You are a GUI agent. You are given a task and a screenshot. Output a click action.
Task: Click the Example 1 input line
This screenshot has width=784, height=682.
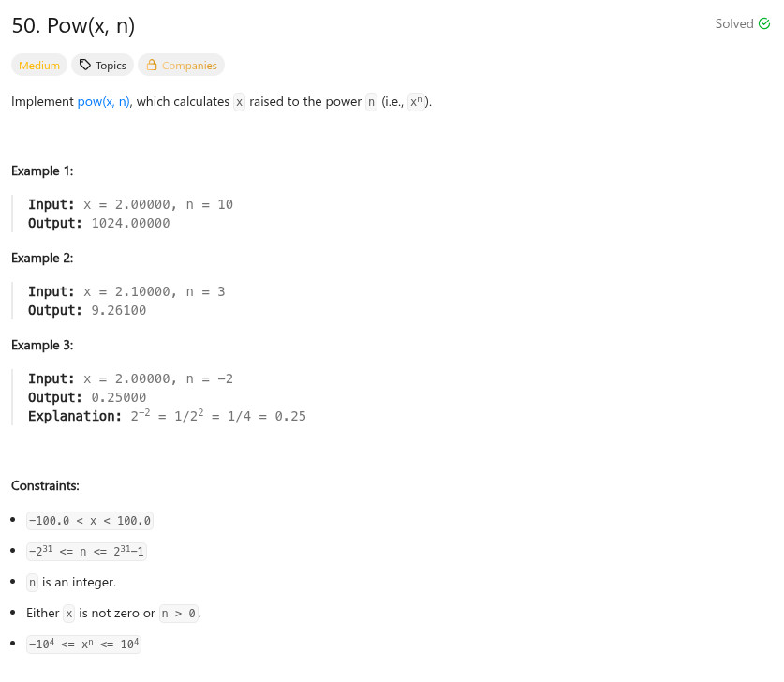(130, 204)
